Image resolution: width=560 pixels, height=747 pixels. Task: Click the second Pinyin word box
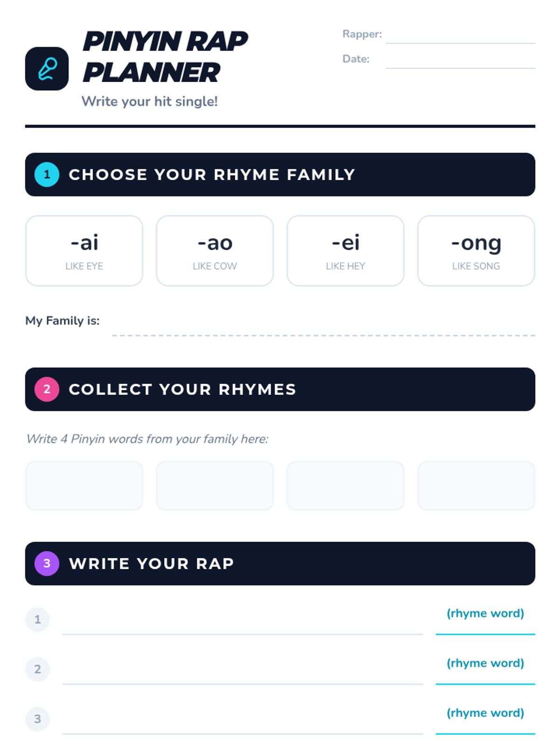pos(215,486)
